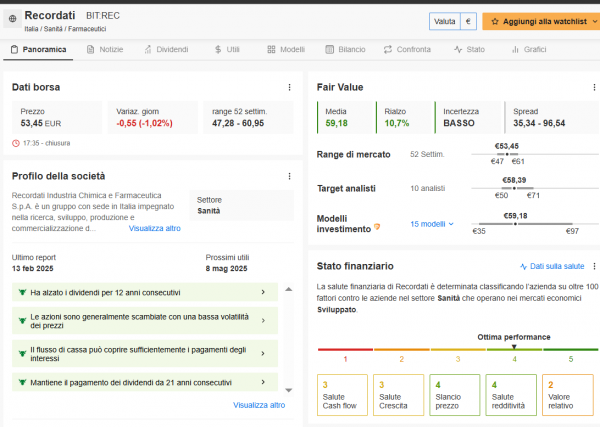600x427 pixels.
Task: Click the Valuta € currency selector
Action: [453, 21]
